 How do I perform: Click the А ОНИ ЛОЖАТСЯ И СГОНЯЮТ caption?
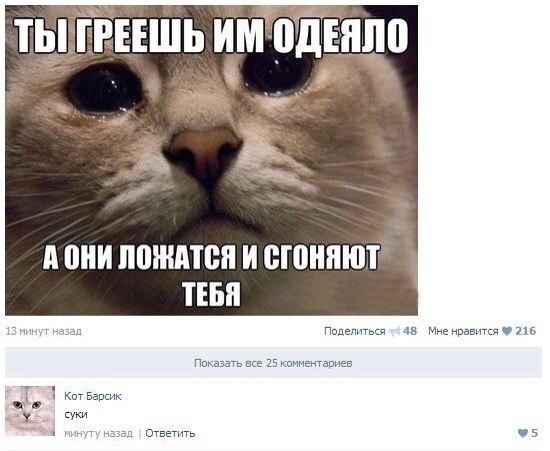point(212,257)
